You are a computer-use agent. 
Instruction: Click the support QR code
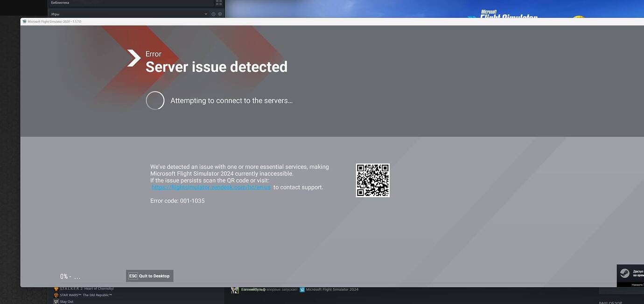(373, 180)
